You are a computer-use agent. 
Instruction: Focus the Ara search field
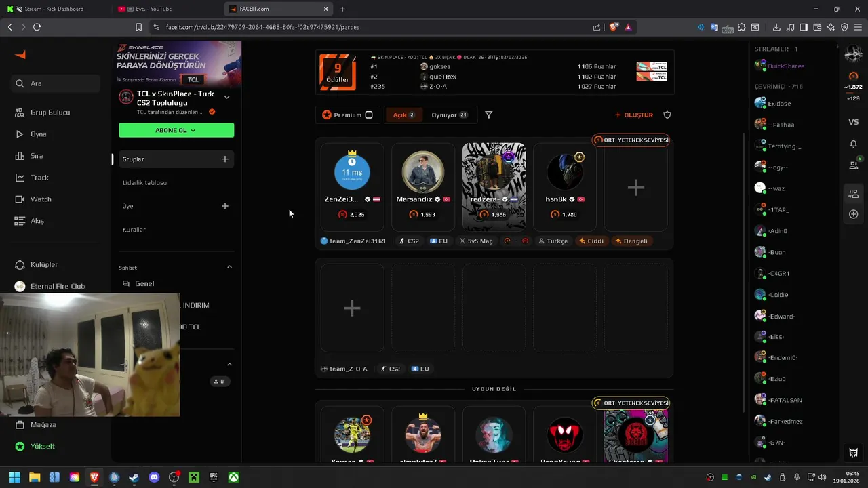click(x=57, y=83)
